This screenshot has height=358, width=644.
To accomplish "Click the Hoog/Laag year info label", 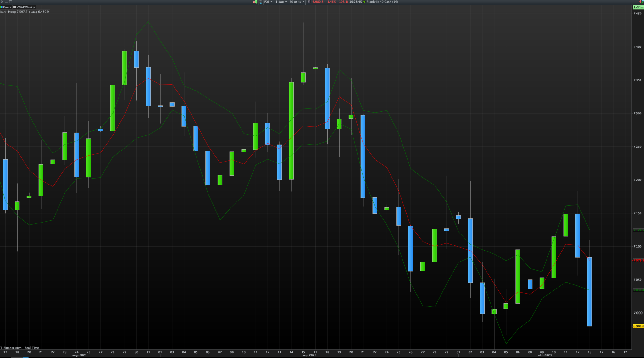I will pyautogui.click(x=25, y=12).
